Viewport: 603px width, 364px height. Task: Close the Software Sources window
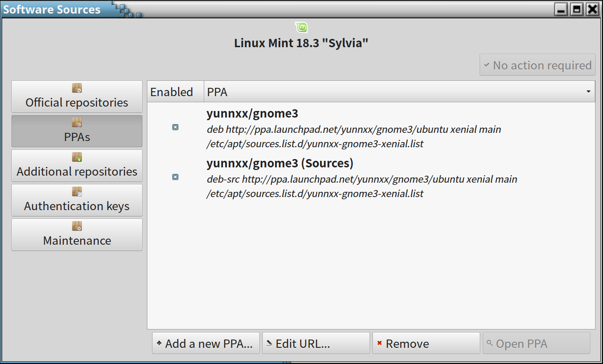(x=592, y=9)
